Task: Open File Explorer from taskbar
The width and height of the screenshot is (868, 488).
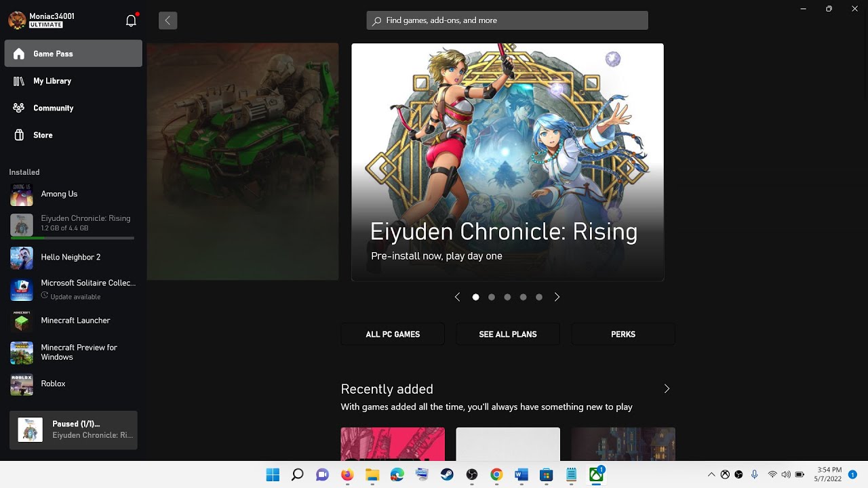Action: (372, 474)
